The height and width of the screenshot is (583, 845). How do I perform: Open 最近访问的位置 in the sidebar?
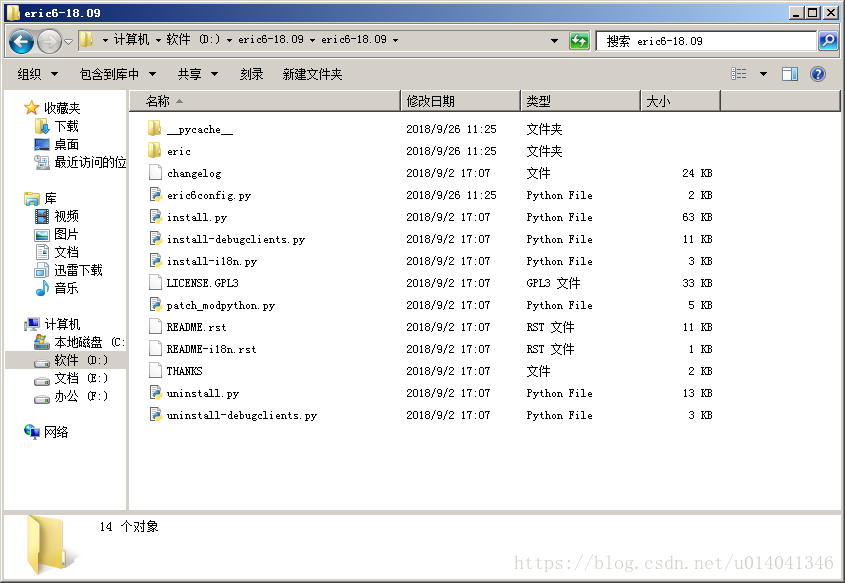click(80, 162)
